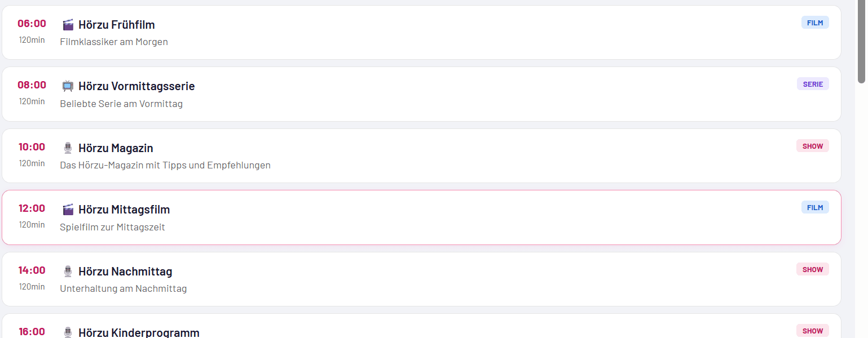This screenshot has height=338, width=868.
Task: Click the SHOW badge on Hörzu Magazin
Action: 812,145
